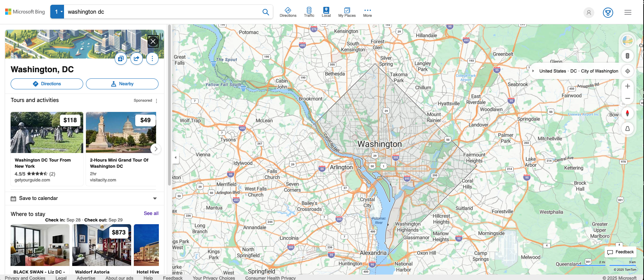Open the $118 tour thumbnail
644x280 pixels.
click(x=47, y=132)
